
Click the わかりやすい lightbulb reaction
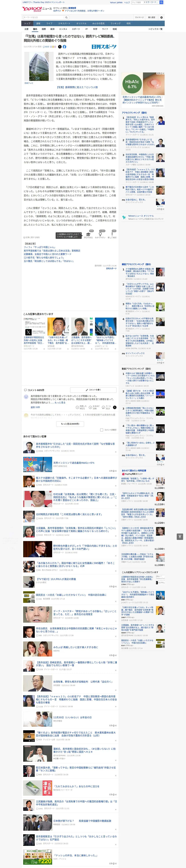click(x=100, y=234)
